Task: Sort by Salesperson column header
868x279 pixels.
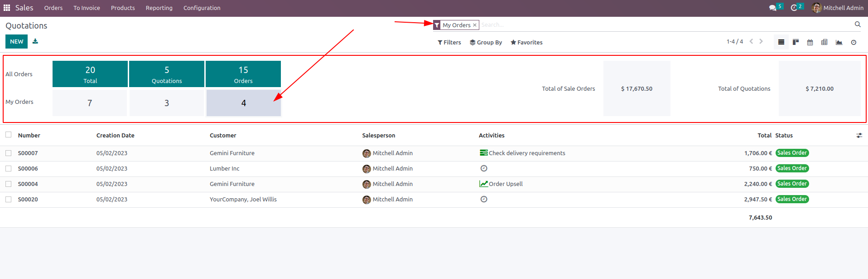Action: coord(379,135)
